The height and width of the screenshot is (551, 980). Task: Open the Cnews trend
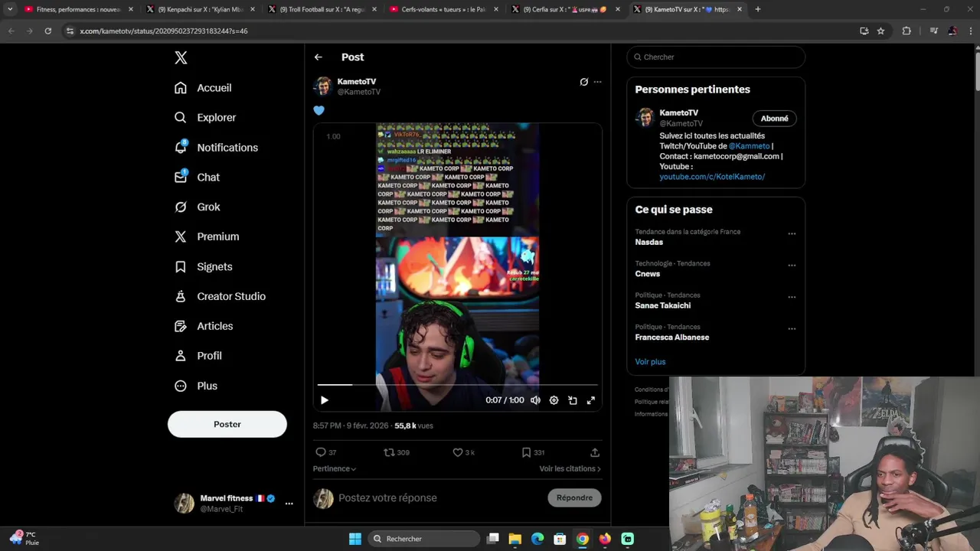[648, 274]
